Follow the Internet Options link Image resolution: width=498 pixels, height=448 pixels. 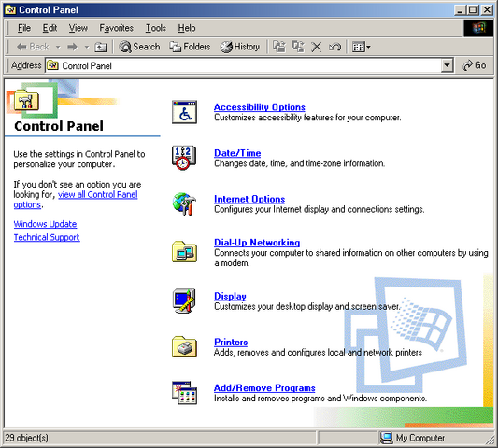[x=249, y=199]
